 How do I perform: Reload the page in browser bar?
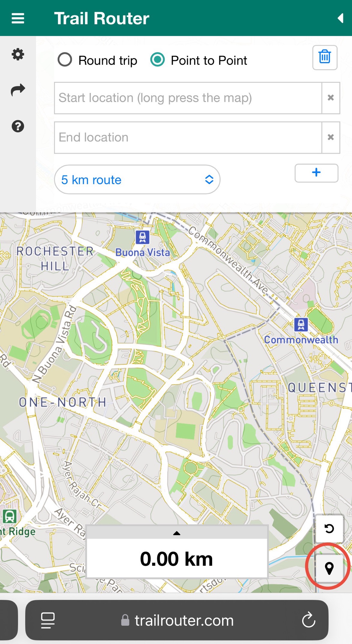click(308, 620)
